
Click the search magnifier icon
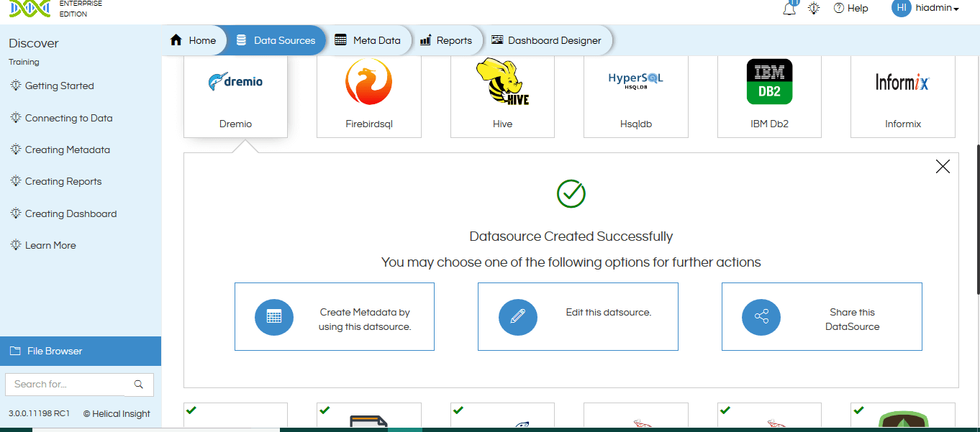(139, 384)
